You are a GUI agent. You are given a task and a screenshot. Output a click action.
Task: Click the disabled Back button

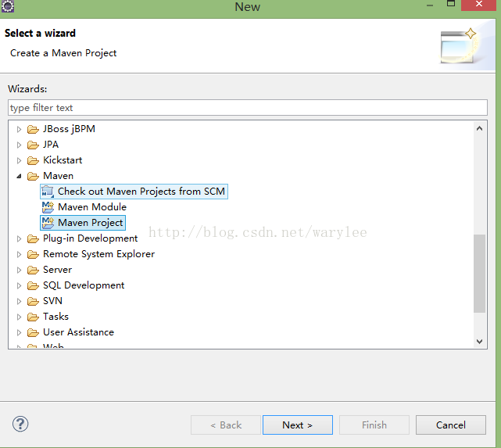pos(226,425)
